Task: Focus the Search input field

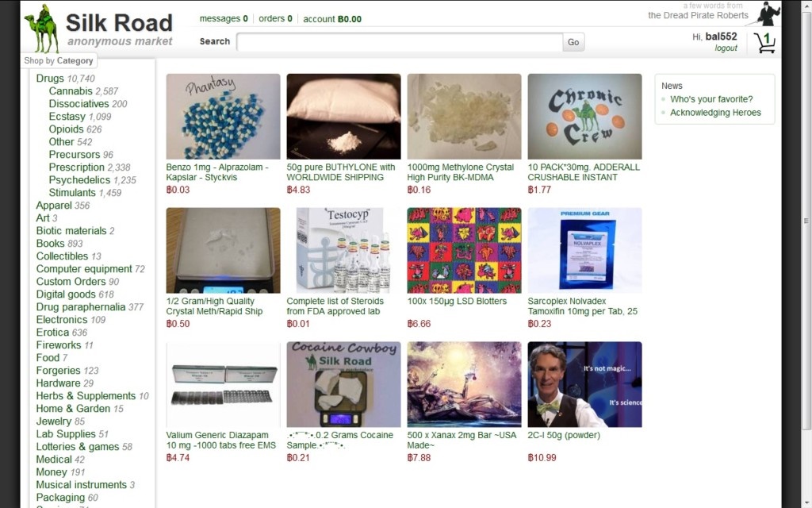Action: pyautogui.click(x=400, y=42)
